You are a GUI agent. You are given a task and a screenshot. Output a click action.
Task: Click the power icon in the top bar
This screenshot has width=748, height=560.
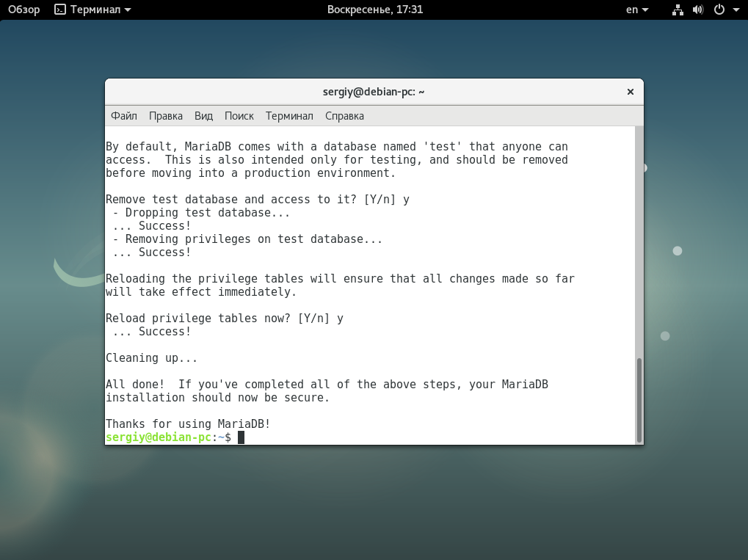[x=719, y=10]
